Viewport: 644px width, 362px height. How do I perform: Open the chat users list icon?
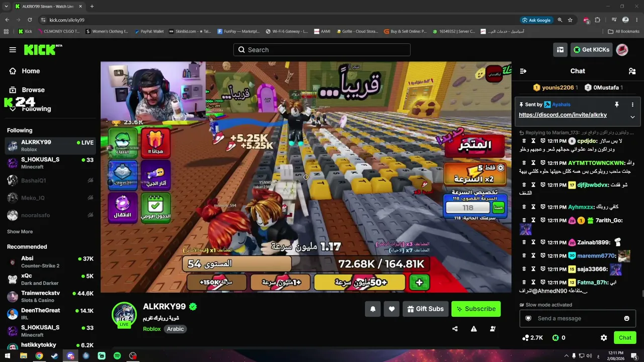click(632, 71)
